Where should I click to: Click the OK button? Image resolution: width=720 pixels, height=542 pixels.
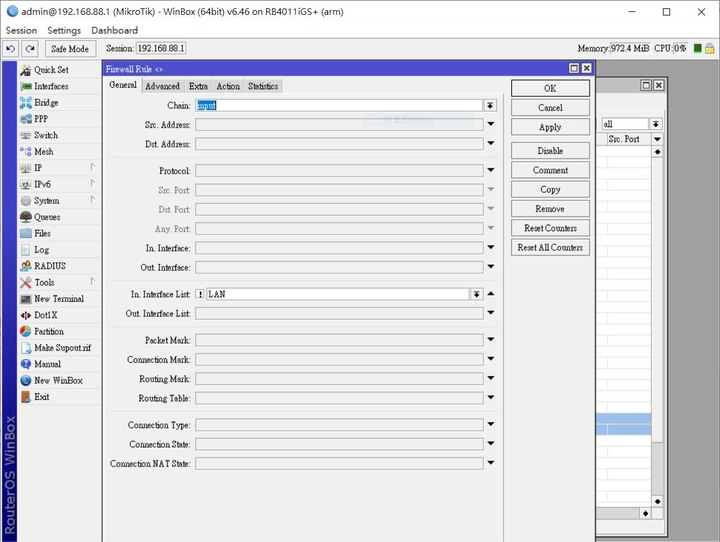click(x=550, y=88)
